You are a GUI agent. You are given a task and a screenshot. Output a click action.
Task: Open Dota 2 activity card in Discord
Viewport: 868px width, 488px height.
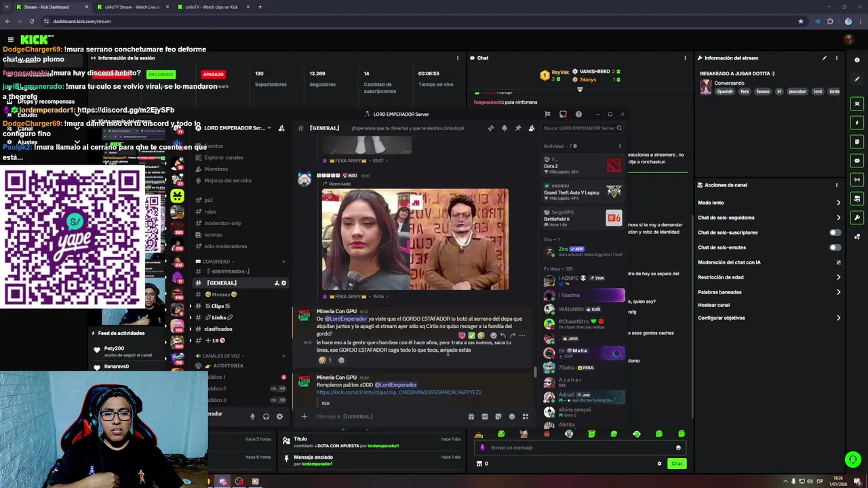583,166
